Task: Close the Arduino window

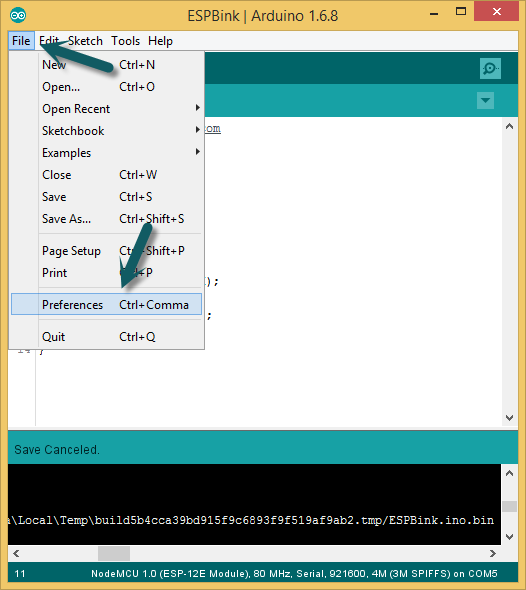Action: pyautogui.click(x=497, y=11)
